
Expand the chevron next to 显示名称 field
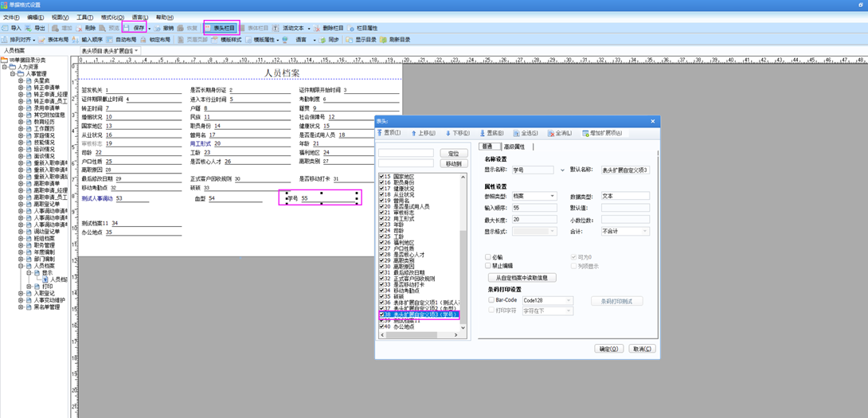tap(563, 170)
